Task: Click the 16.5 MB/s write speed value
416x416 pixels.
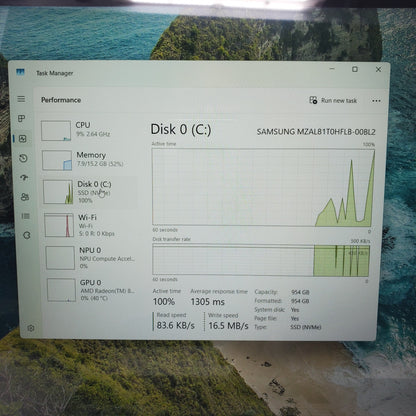Action: coord(228,326)
